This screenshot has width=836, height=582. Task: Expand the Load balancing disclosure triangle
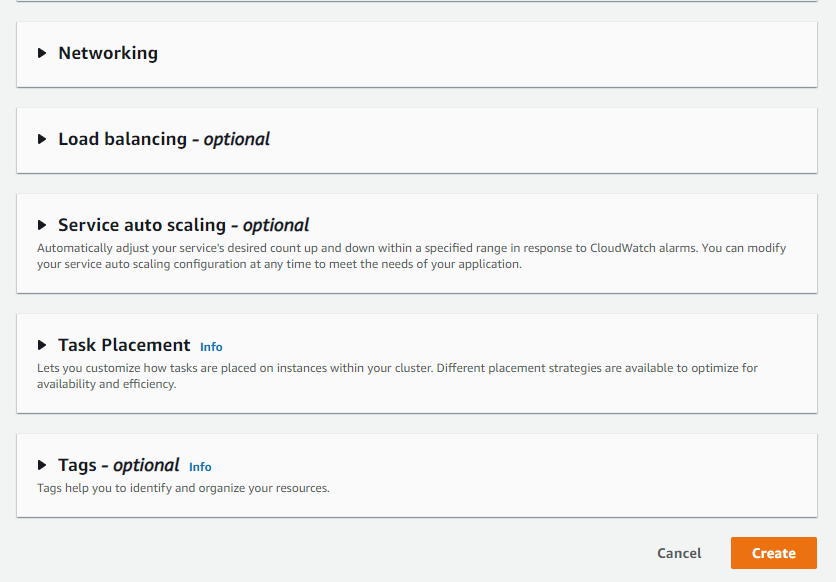(x=42, y=139)
